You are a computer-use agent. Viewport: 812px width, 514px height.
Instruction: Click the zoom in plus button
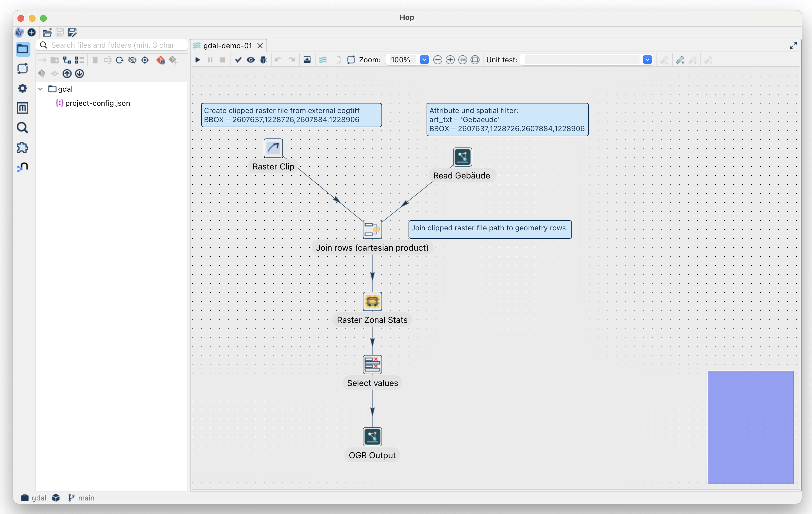click(x=450, y=60)
